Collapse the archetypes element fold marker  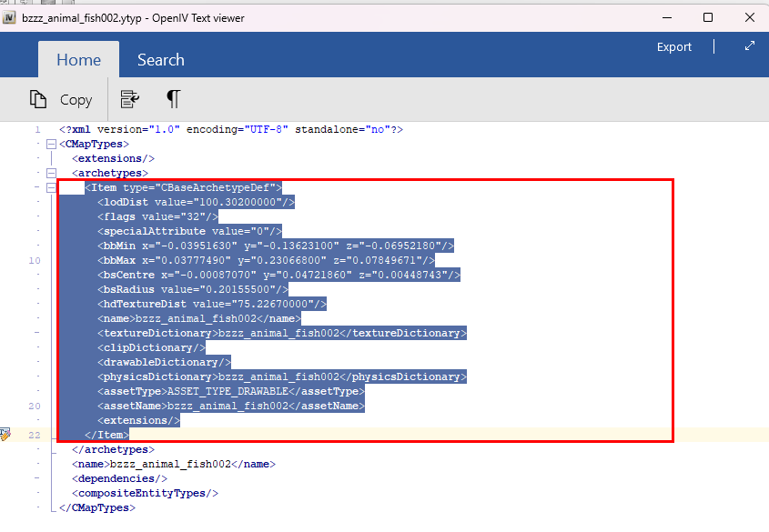click(51, 172)
